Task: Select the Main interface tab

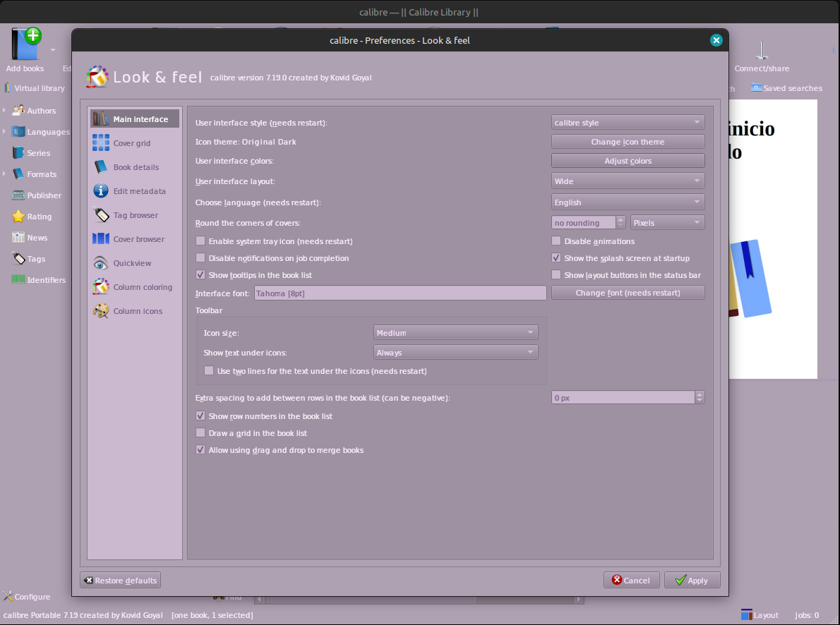Action: (x=134, y=119)
